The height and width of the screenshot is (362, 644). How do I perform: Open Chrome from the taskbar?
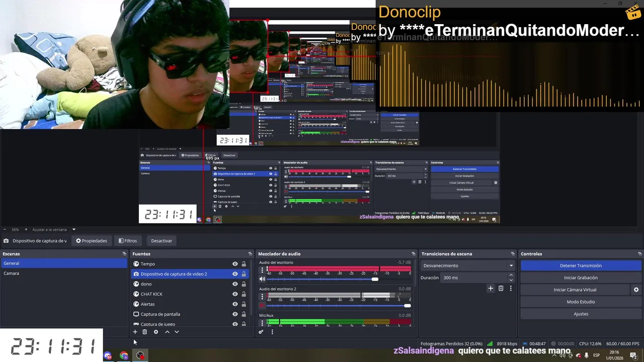[x=124, y=356]
